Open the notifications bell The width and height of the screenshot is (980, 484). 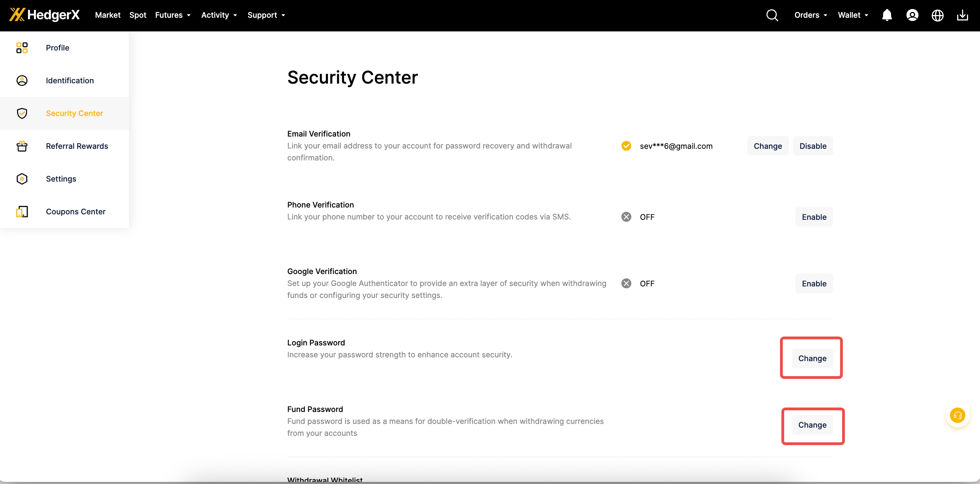[x=887, y=15]
